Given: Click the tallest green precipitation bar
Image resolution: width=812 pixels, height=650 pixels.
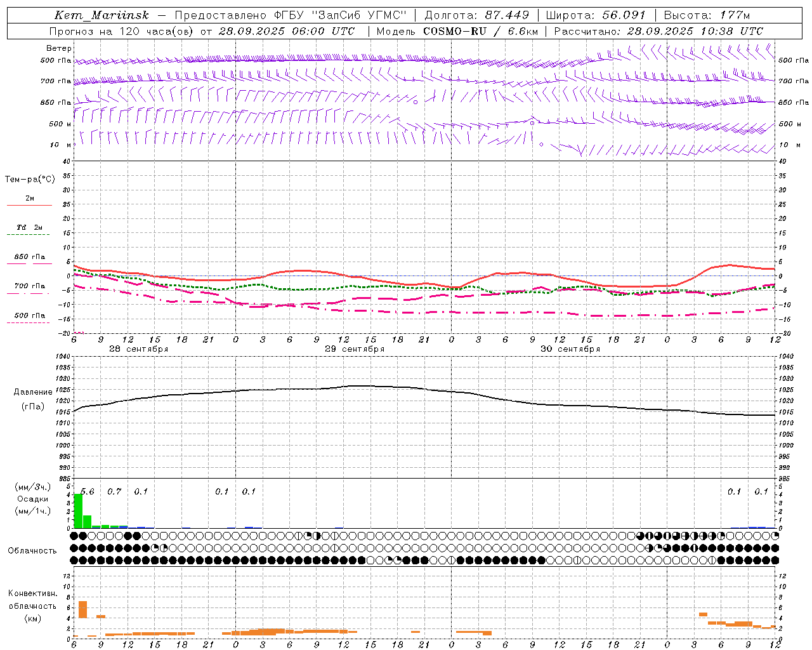Looking at the screenshot, I should pos(78,510).
